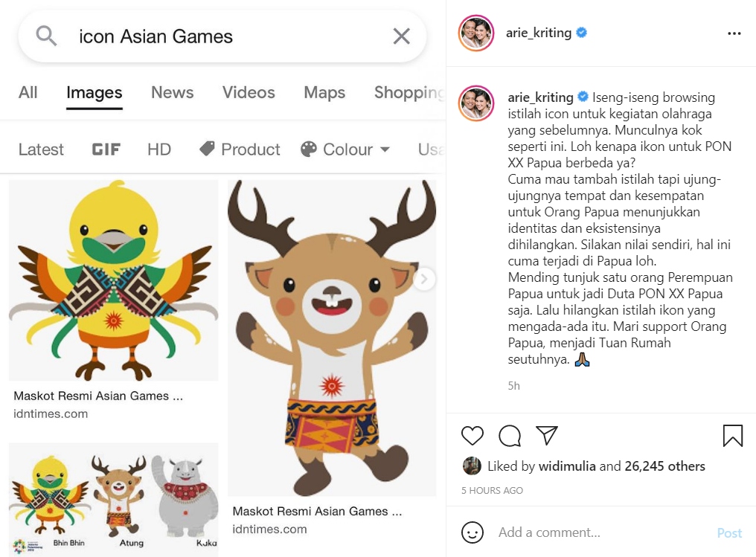
Task: Click the search magnifier icon
Action: 46,36
